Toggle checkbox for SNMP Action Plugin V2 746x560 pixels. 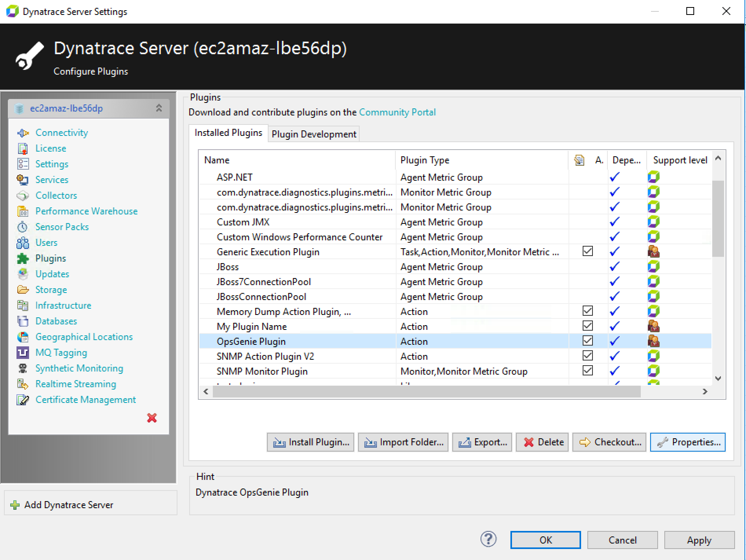click(x=588, y=355)
